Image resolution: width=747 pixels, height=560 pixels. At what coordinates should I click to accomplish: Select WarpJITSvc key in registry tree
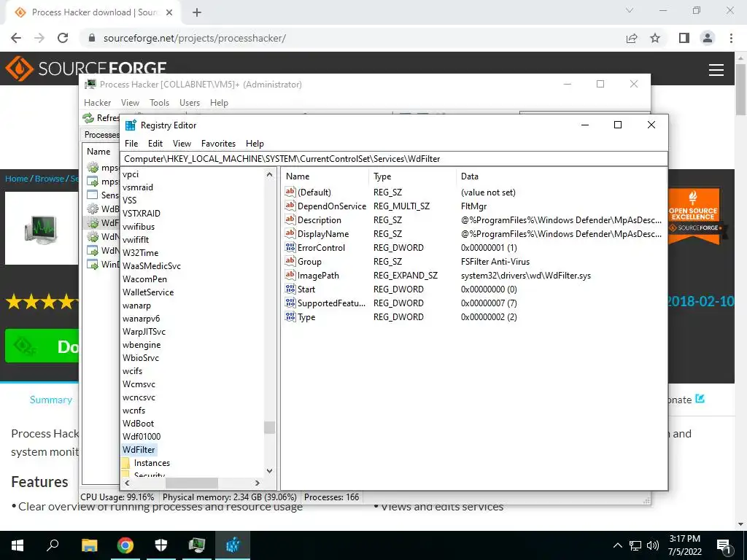pos(144,332)
